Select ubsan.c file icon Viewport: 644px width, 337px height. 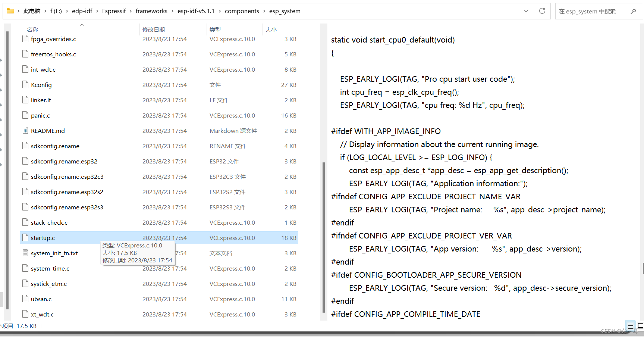[x=25, y=299]
